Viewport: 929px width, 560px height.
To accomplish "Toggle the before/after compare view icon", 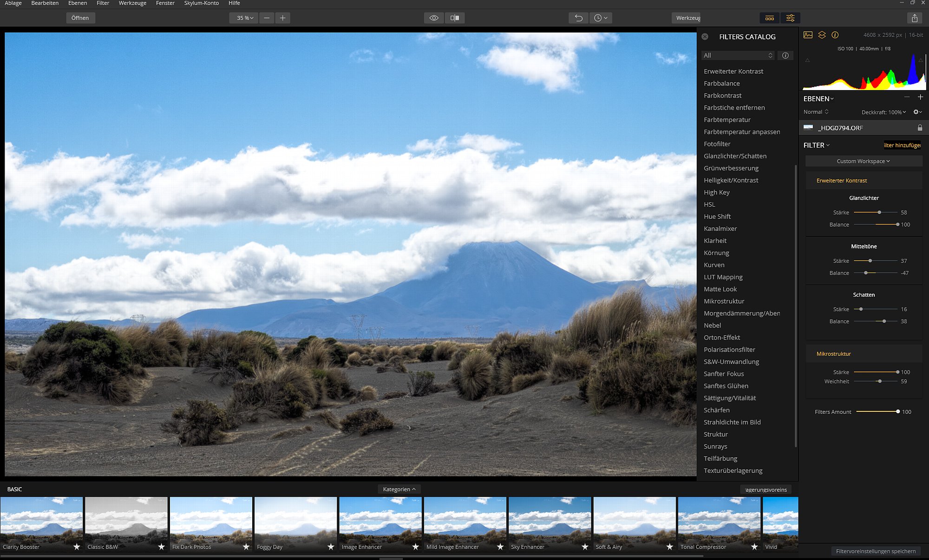I will click(455, 18).
